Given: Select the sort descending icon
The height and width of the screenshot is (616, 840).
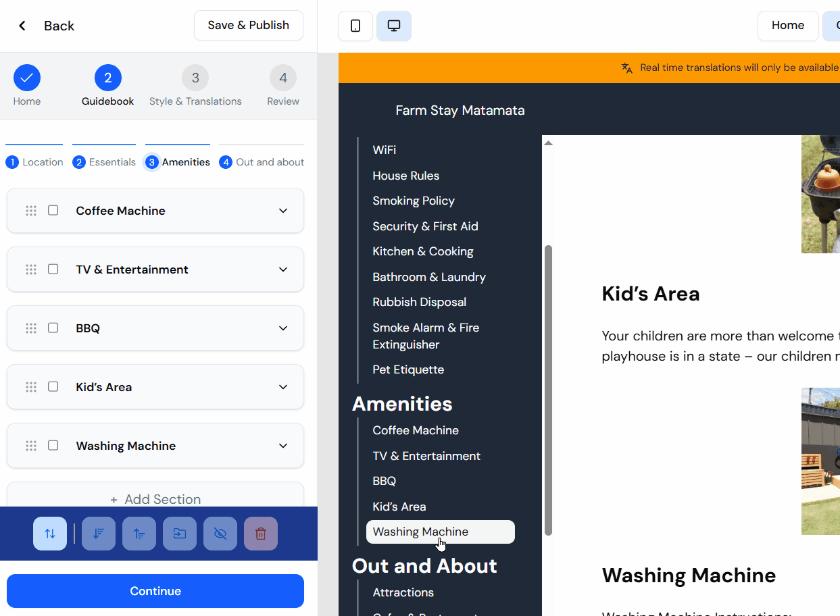Looking at the screenshot, I should (98, 534).
